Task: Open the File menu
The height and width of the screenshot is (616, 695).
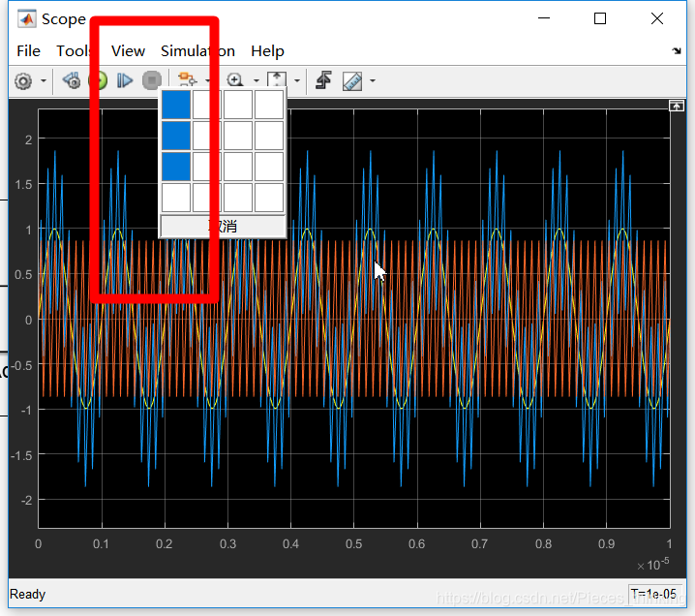Action: [x=28, y=51]
